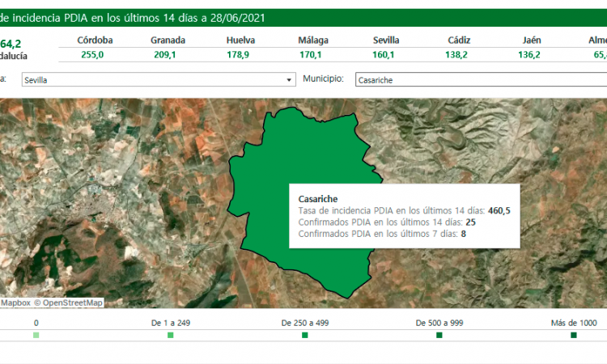Select the Granada province header
Image resolution: width=607 pixels, height=364 pixels.
click(168, 40)
